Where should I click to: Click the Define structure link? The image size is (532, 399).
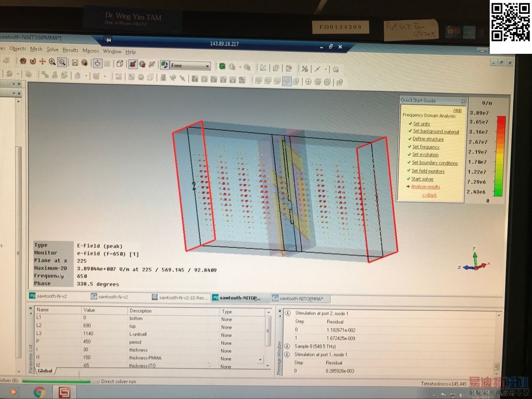click(x=428, y=139)
